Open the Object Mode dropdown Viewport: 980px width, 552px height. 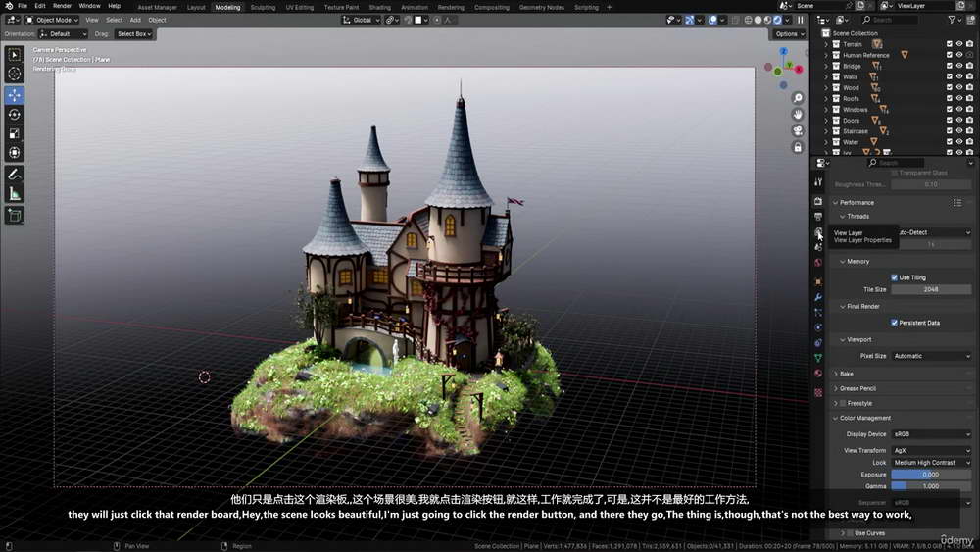[52, 20]
